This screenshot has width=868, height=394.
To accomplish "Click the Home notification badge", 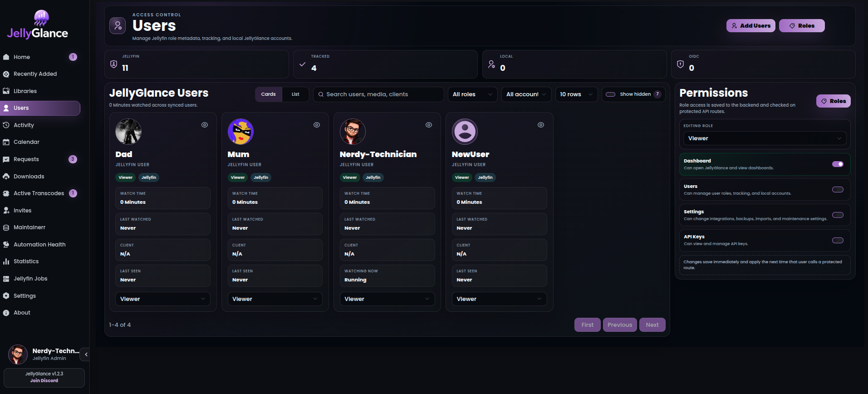I will [73, 57].
